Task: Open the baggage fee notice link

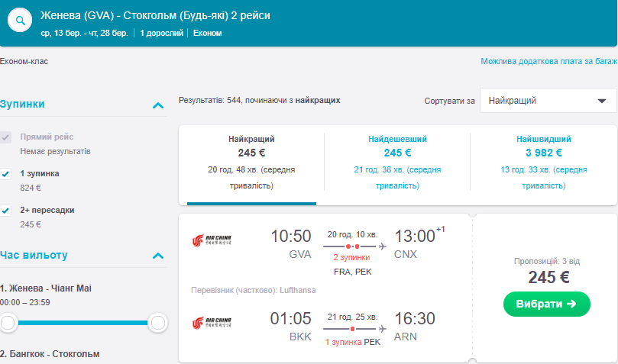Action: pos(548,61)
